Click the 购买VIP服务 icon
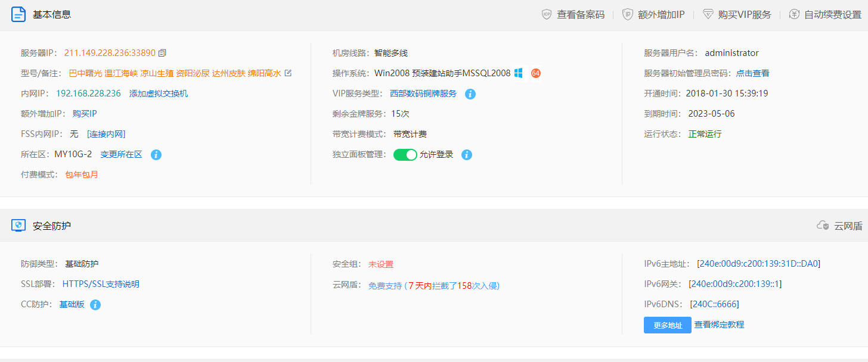868x362 pixels. point(709,14)
